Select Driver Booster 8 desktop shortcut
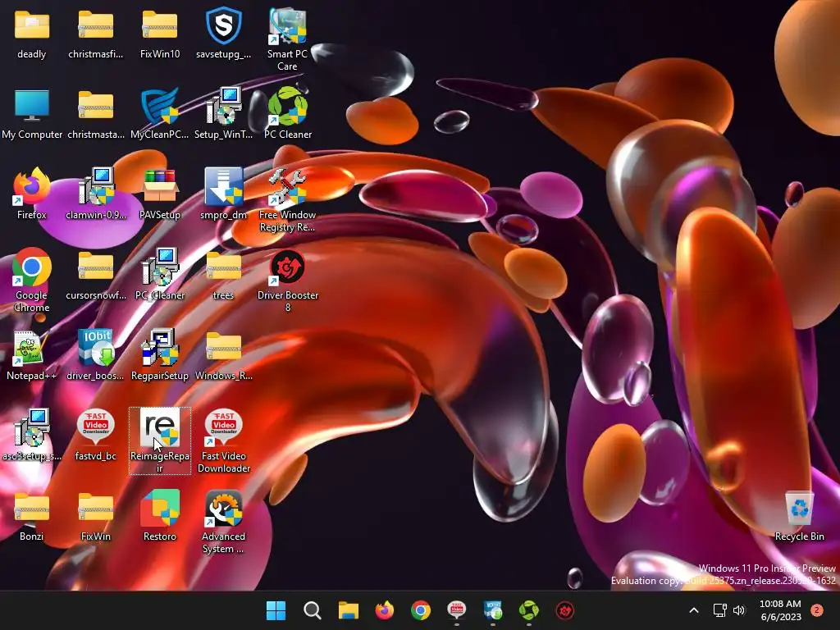The height and width of the screenshot is (630, 840). click(288, 280)
